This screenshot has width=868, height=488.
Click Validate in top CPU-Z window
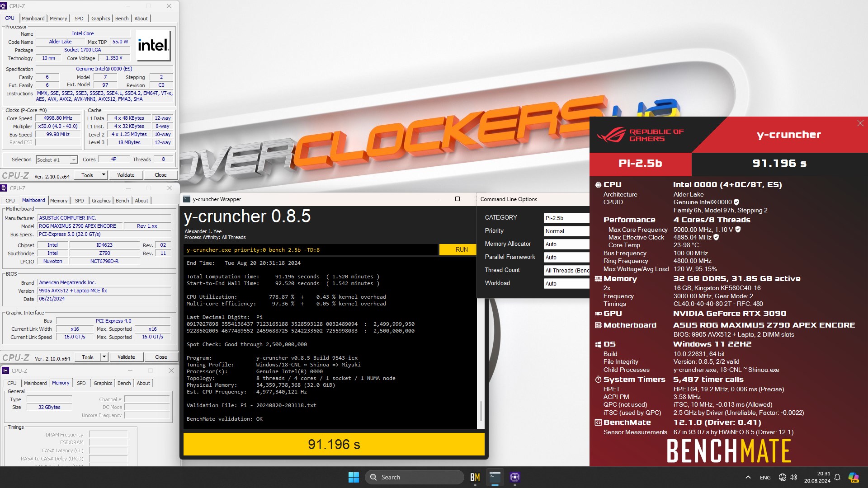(x=126, y=175)
